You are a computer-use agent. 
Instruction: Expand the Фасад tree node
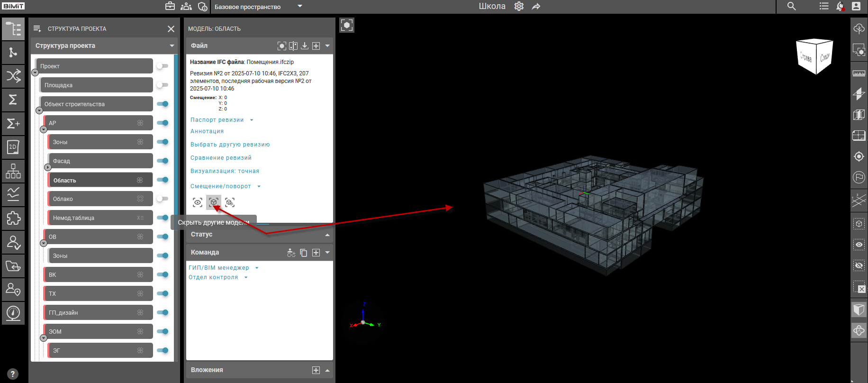(x=48, y=167)
